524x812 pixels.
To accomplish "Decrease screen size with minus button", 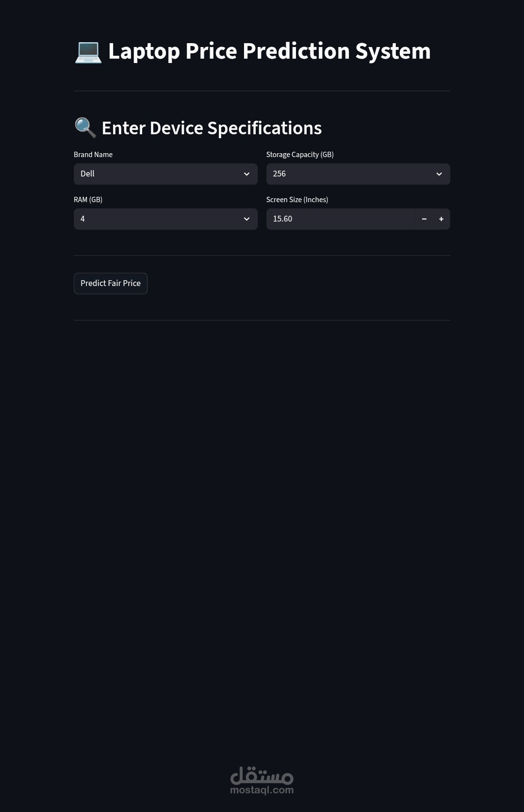I will [424, 219].
